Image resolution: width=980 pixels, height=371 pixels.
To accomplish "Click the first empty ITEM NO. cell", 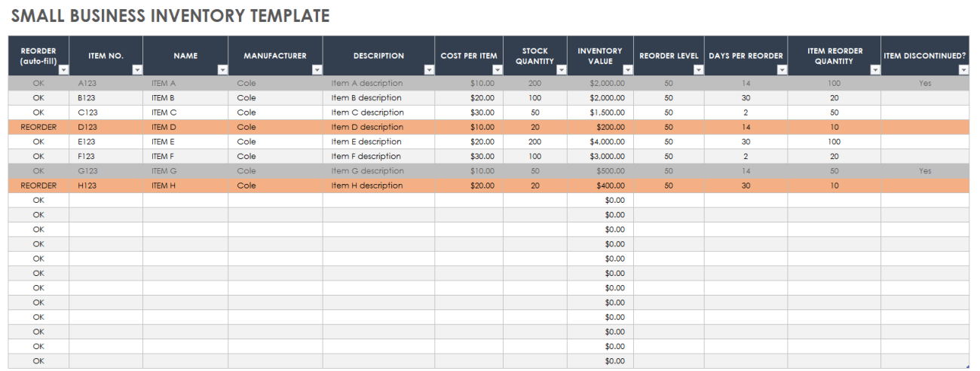I will coord(106,201).
